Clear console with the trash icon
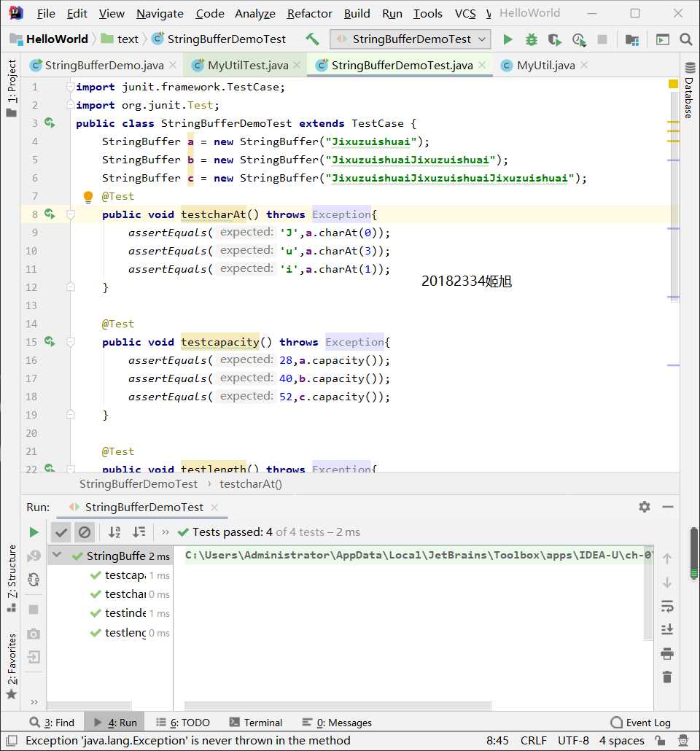 (x=667, y=677)
